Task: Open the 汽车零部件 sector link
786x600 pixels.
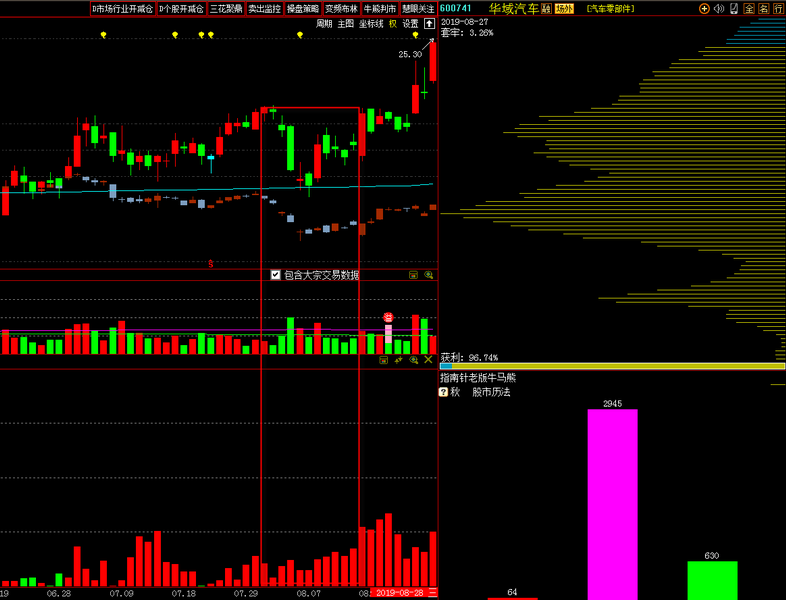Action: [610, 9]
